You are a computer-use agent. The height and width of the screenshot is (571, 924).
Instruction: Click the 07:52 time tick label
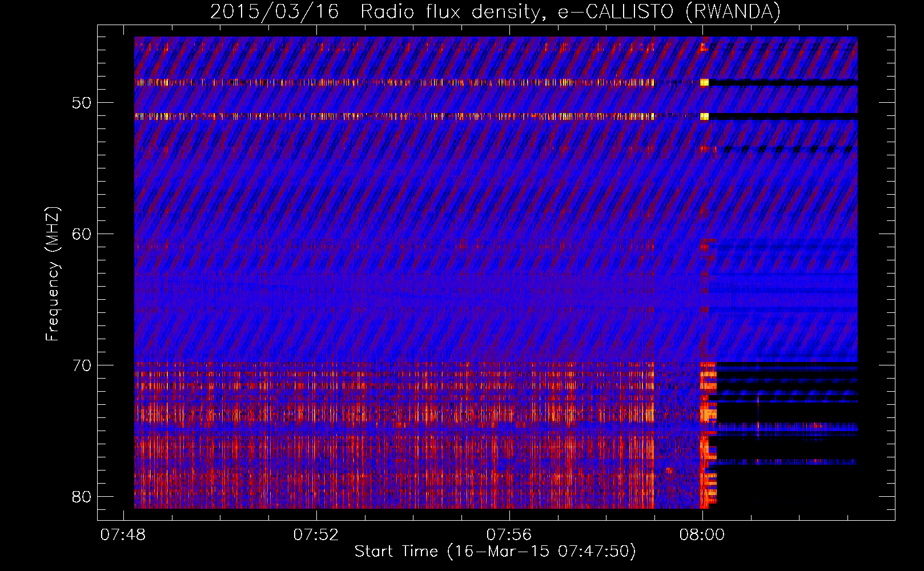[316, 535]
